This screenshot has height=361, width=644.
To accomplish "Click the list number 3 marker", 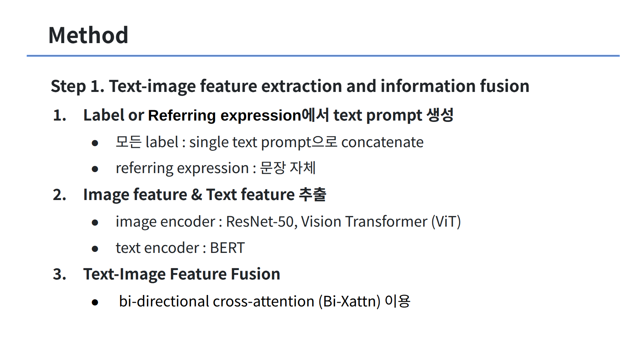I will [60, 274].
